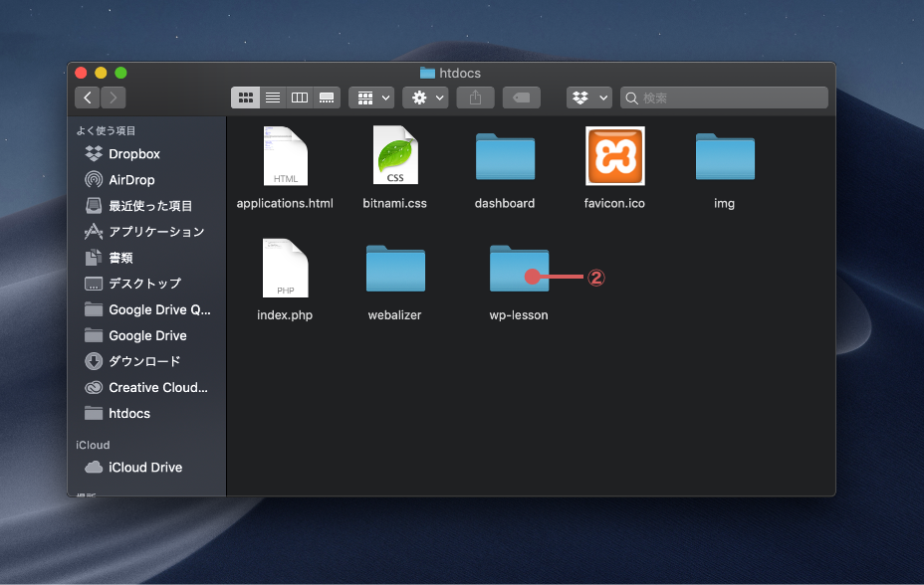Select the applications.html file
This screenshot has width=924, height=585.
(x=285, y=156)
